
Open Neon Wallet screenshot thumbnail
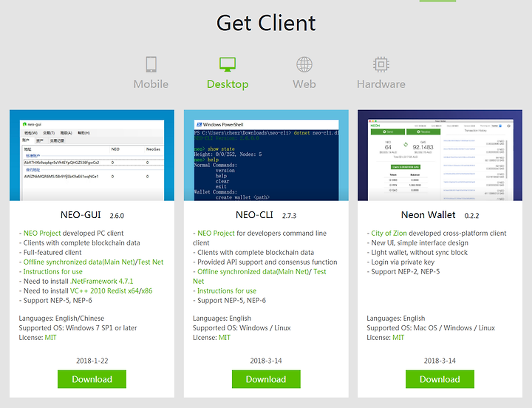[x=440, y=155]
